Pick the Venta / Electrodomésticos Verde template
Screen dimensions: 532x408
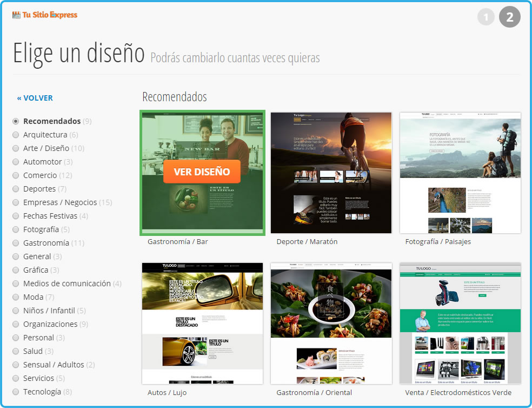460,324
